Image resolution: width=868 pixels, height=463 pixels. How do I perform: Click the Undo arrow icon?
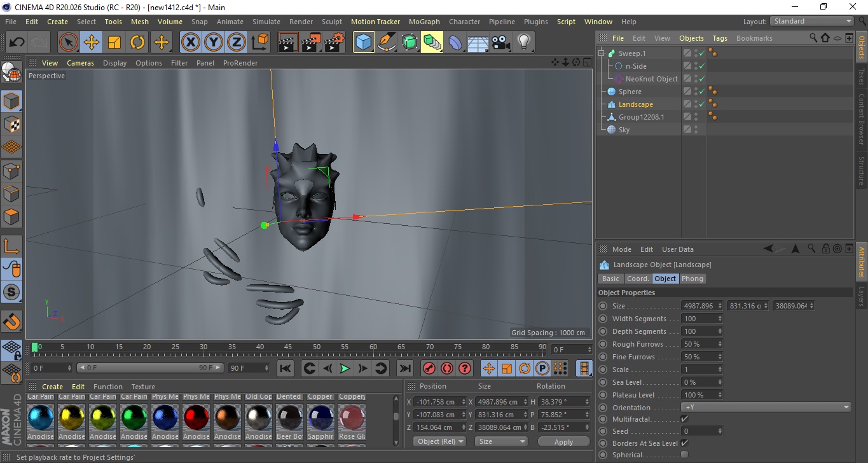[x=17, y=43]
